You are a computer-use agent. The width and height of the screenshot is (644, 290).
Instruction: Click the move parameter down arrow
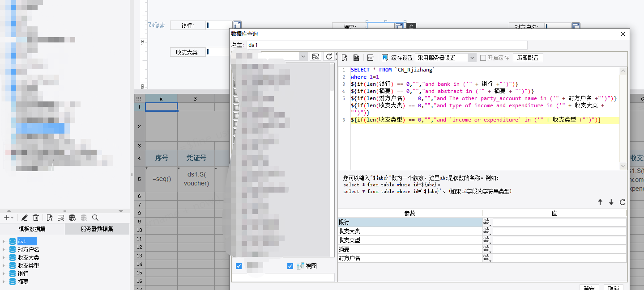pyautogui.click(x=611, y=202)
